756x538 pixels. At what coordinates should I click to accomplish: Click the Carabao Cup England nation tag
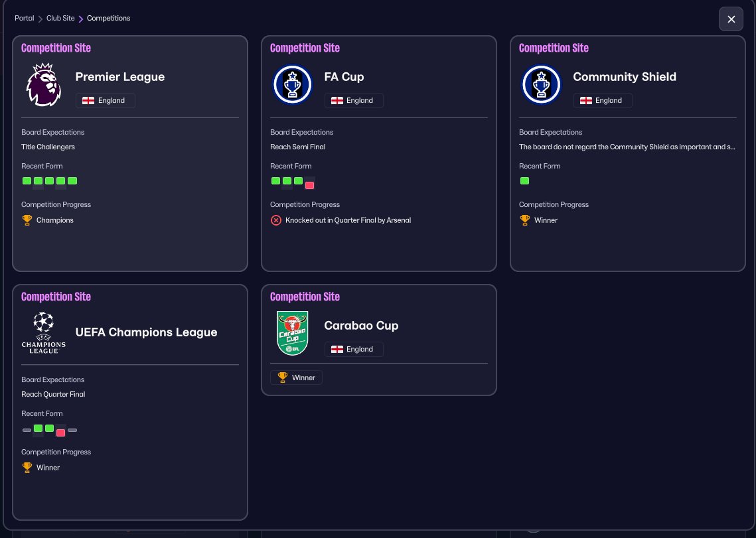pos(354,349)
